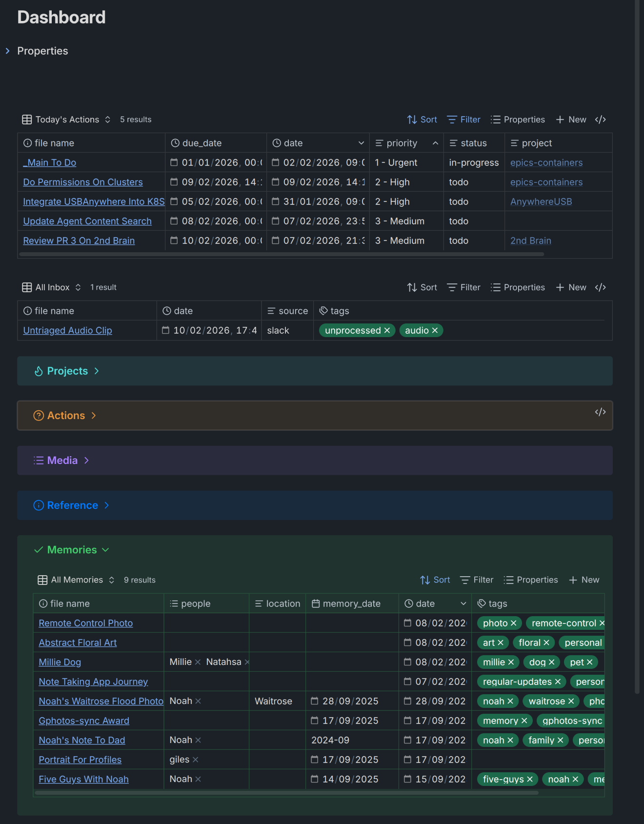
Task: Remove the dog tag on Millie Dog
Action: [x=551, y=662]
